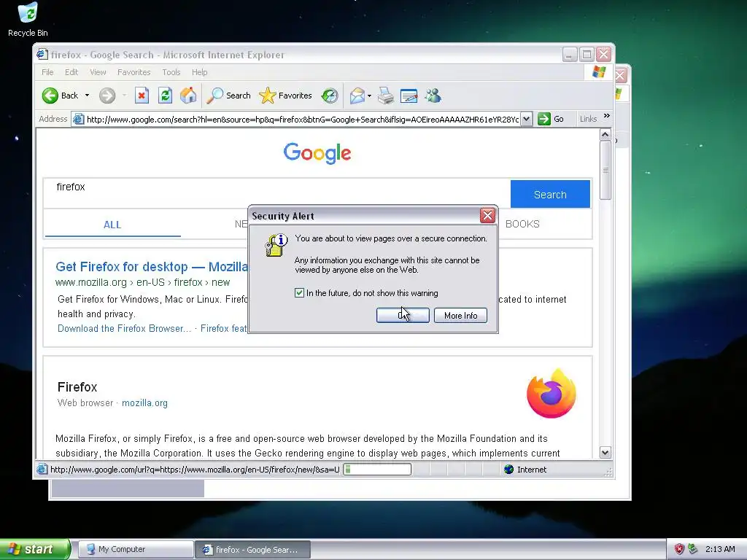747x560 pixels.
Task: Click the blue Google Search button
Action: pyautogui.click(x=550, y=194)
